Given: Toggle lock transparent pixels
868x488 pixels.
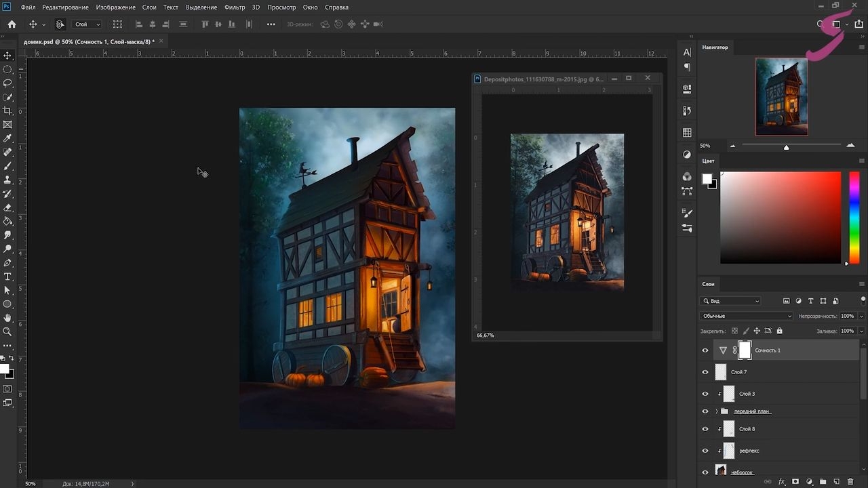Looking at the screenshot, I should point(734,331).
